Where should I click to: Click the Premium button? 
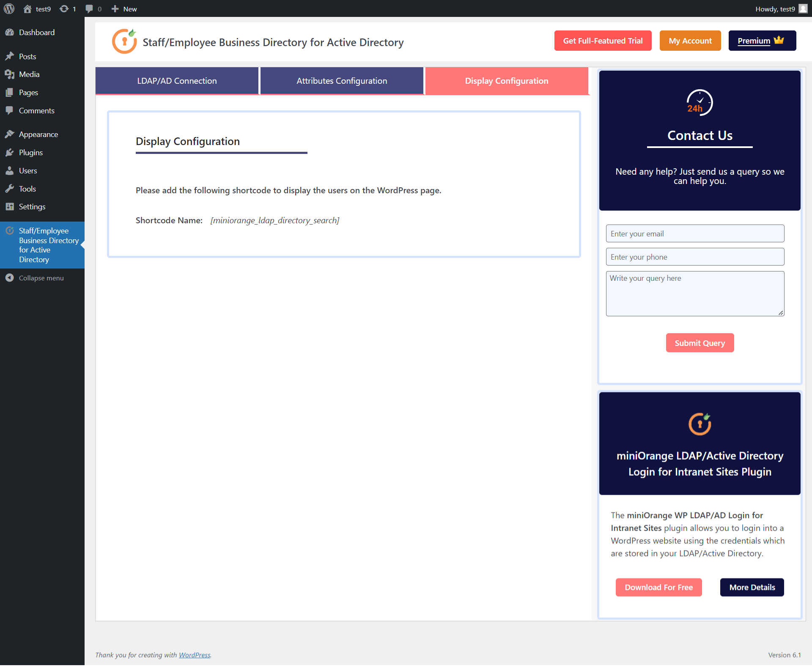762,41
